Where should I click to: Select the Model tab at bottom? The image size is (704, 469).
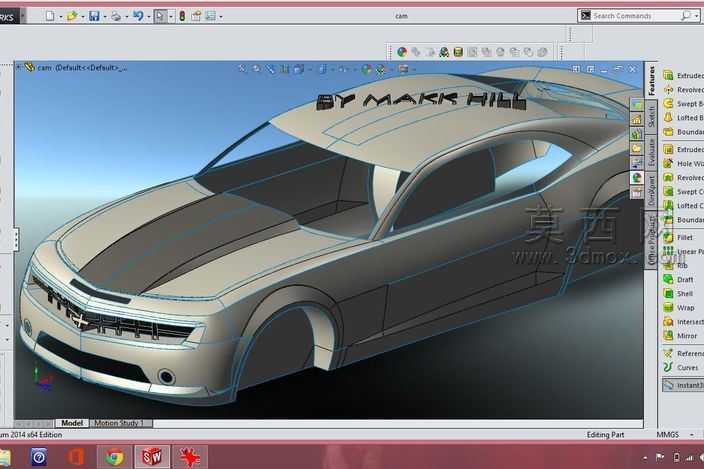(x=72, y=423)
